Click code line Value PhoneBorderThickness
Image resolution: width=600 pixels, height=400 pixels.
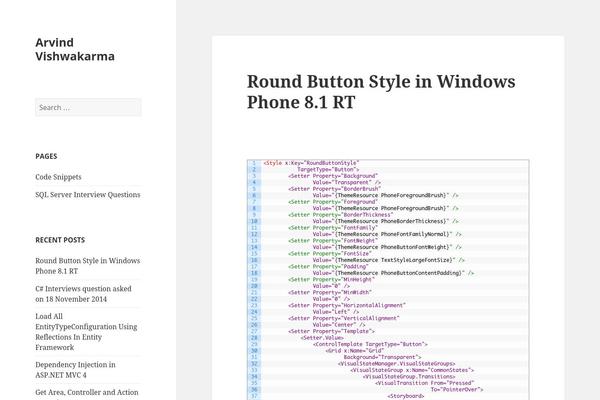(385, 221)
